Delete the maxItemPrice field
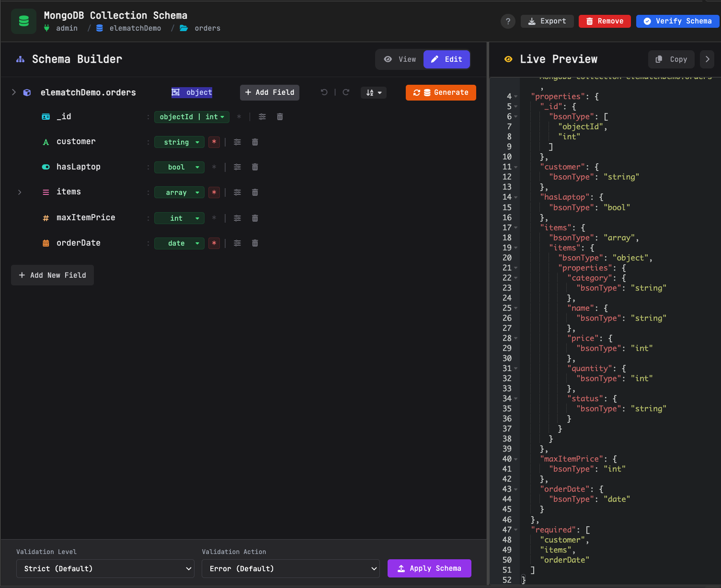Screen dimensions: 721x588 (x=255, y=218)
